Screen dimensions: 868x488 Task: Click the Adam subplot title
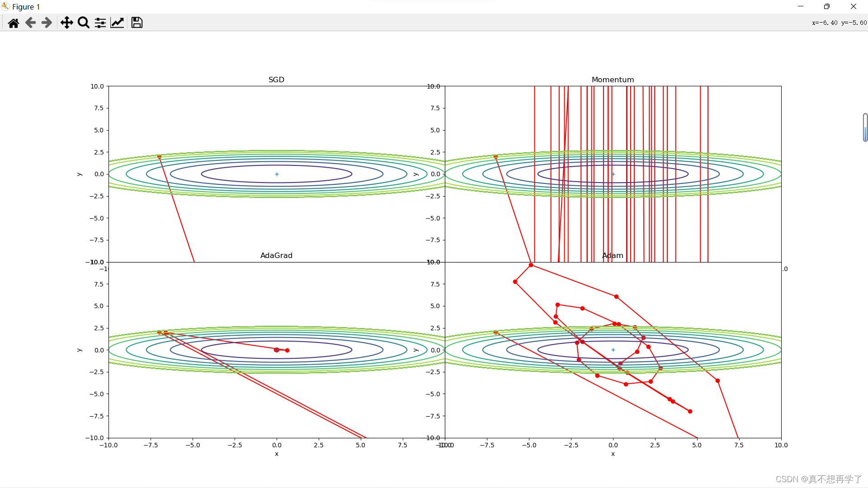tap(613, 255)
